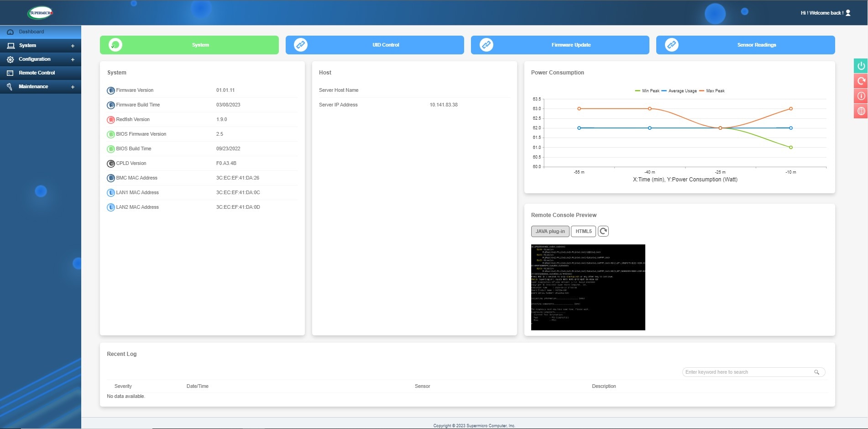Open Sensor Readings panel
Viewport: 868px width, 429px height.
click(x=745, y=44)
